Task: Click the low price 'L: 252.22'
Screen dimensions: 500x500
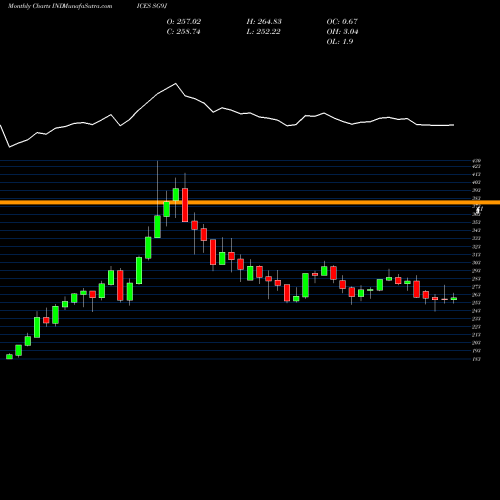Action: 263,32
